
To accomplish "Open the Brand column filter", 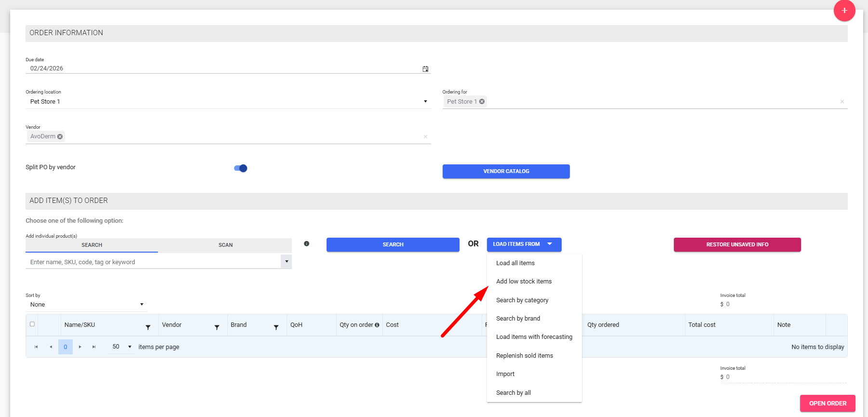I will coord(276,327).
